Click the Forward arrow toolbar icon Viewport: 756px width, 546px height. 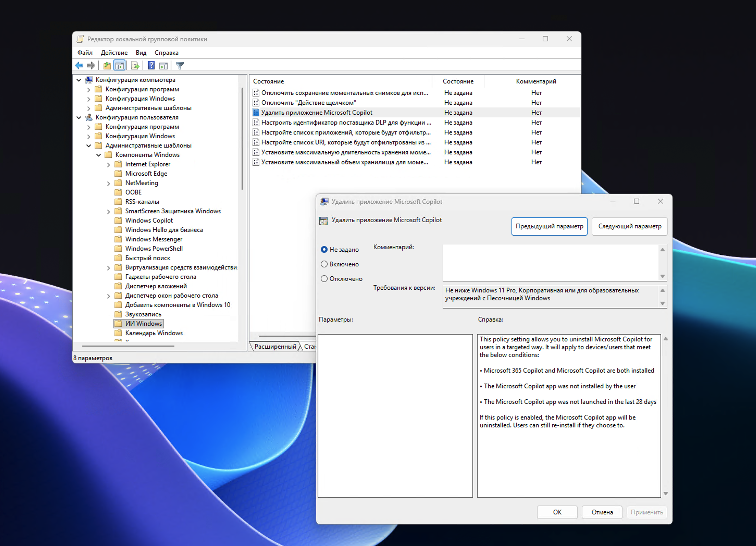click(x=91, y=66)
